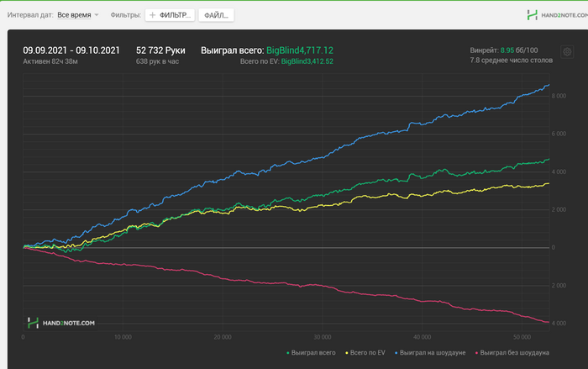Click the Hand2Note logo in the header

coord(557,15)
